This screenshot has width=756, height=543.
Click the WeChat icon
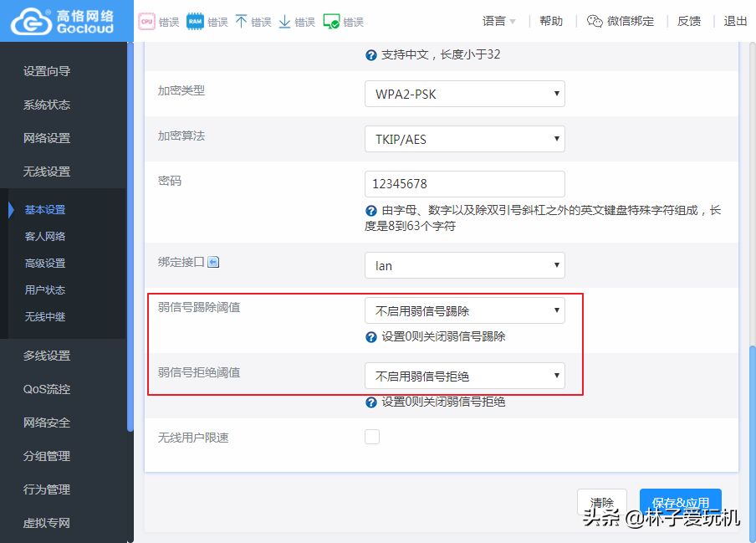tap(595, 21)
